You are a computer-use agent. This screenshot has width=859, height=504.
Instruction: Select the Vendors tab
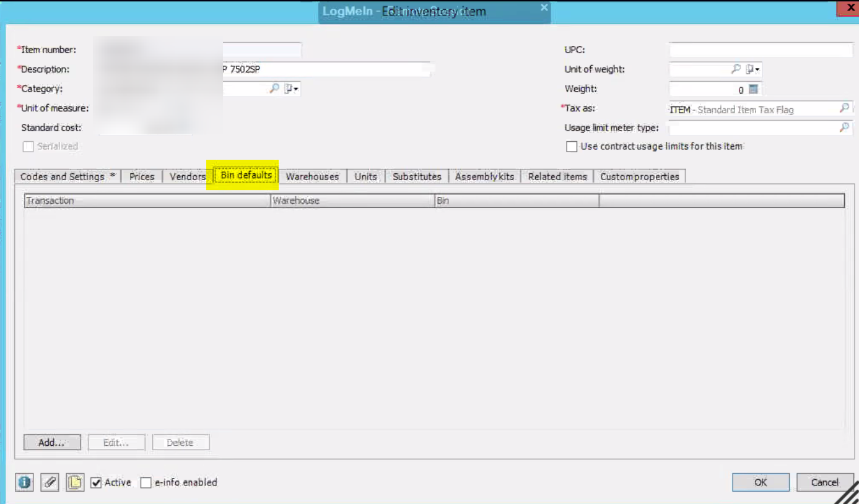pyautogui.click(x=188, y=176)
